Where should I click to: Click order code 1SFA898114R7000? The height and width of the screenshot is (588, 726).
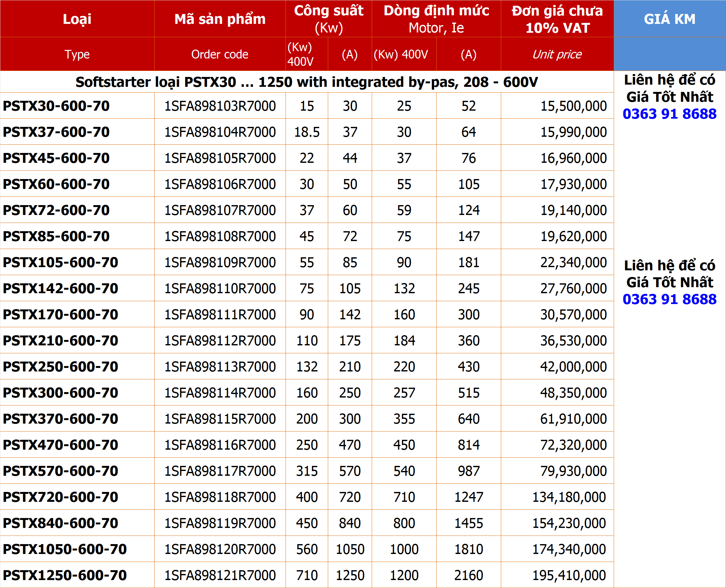coord(220,393)
